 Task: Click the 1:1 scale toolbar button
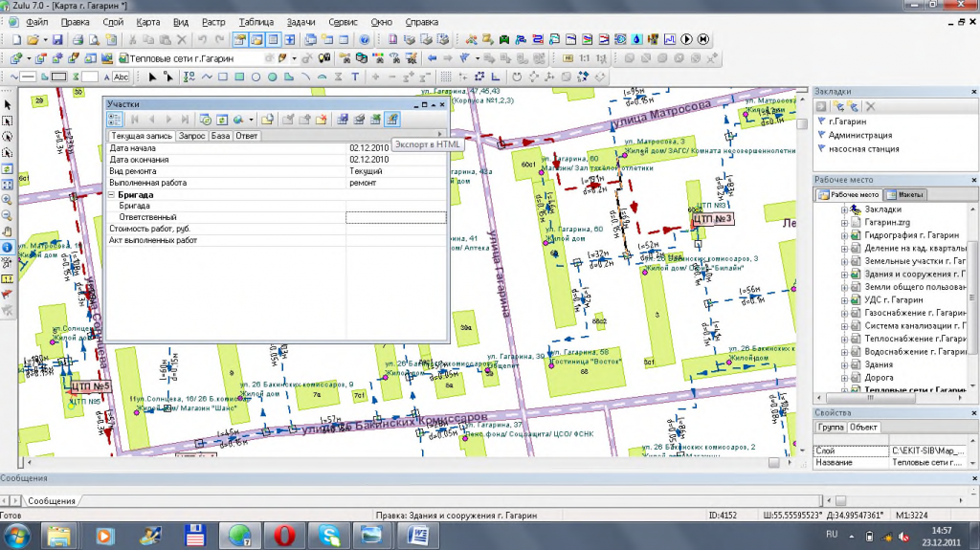click(584, 58)
